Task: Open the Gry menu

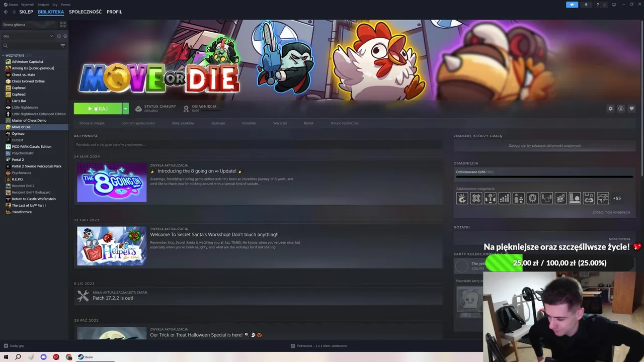Action: [x=55, y=5]
